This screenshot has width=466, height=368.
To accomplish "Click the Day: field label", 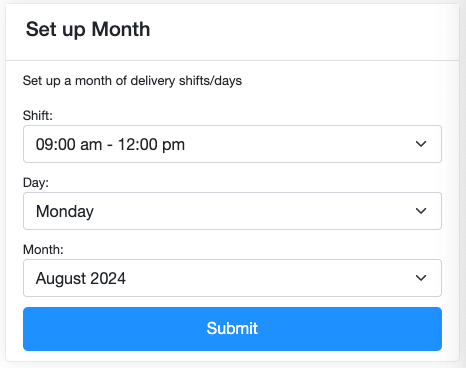I will (x=36, y=183).
